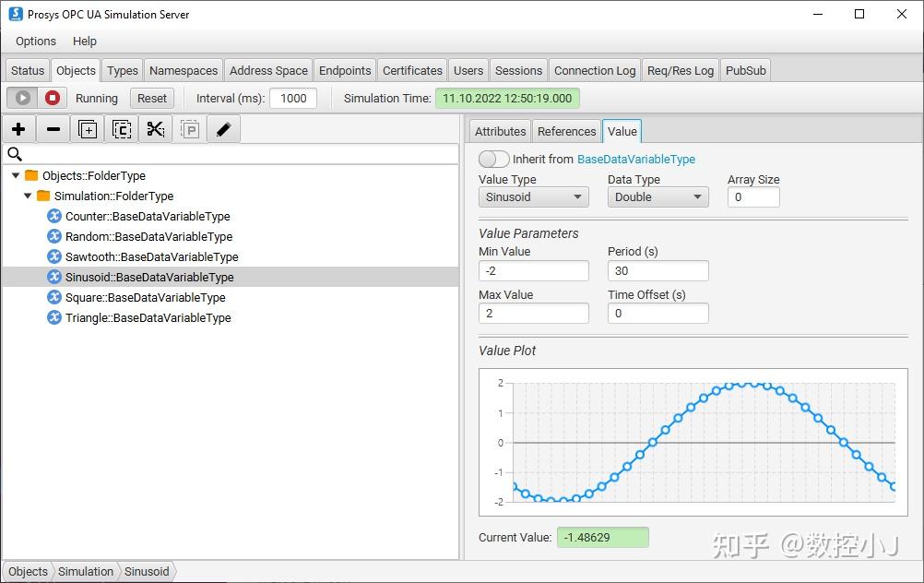Click the copy node icon

pos(121,129)
